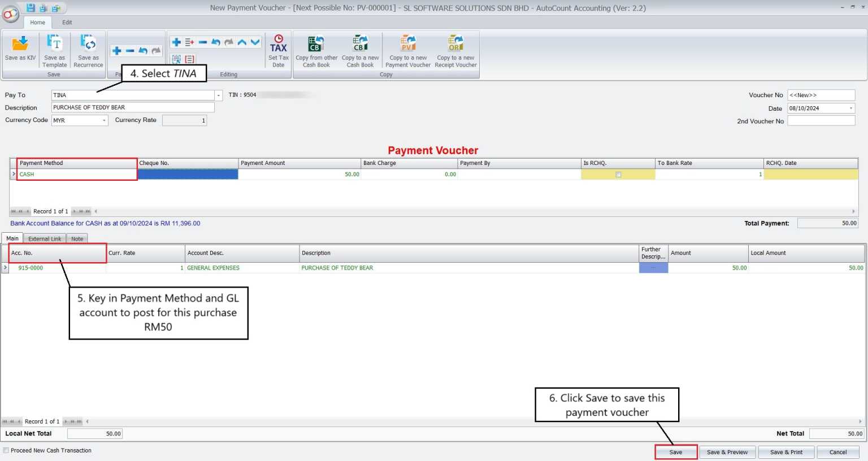Open the Set Tax Date tool
The image size is (868, 461).
(x=279, y=51)
